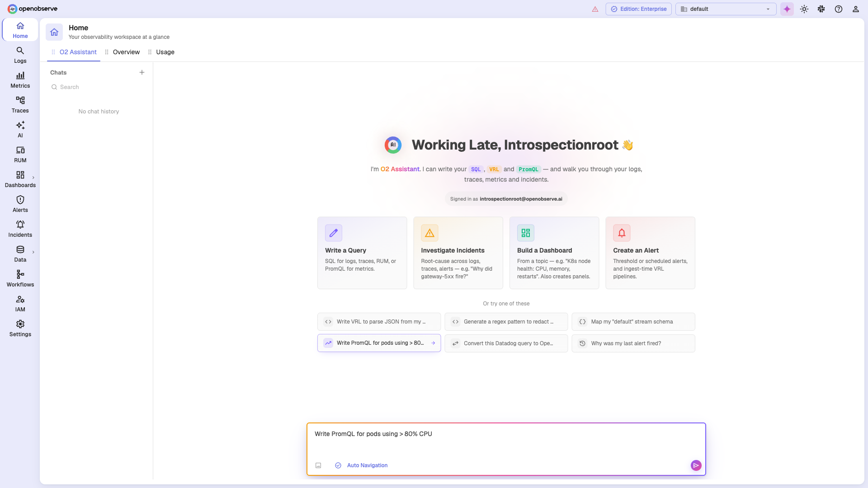
Task: Open the user profile menu
Action: [855, 9]
